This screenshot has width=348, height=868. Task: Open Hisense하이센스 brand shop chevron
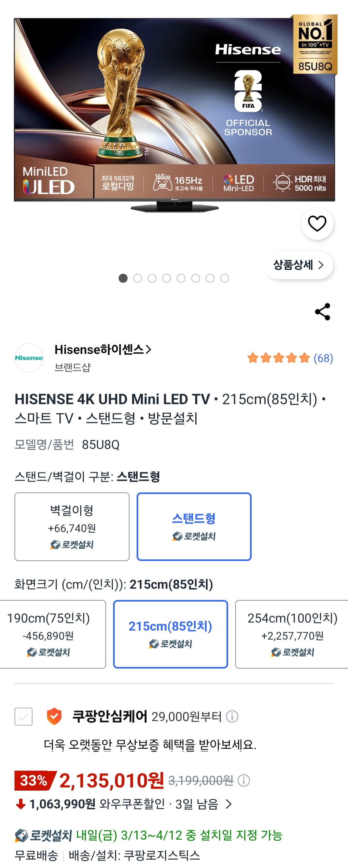tap(148, 350)
